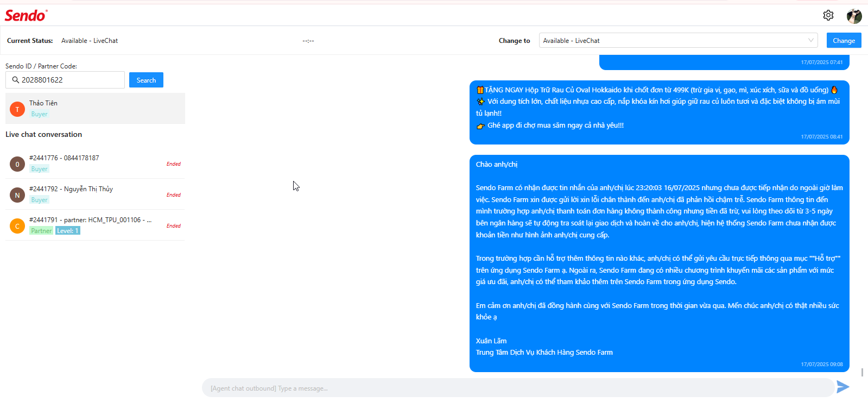Click the Partner tag on conversation #2441791
This screenshot has width=868, height=402.
41,231
